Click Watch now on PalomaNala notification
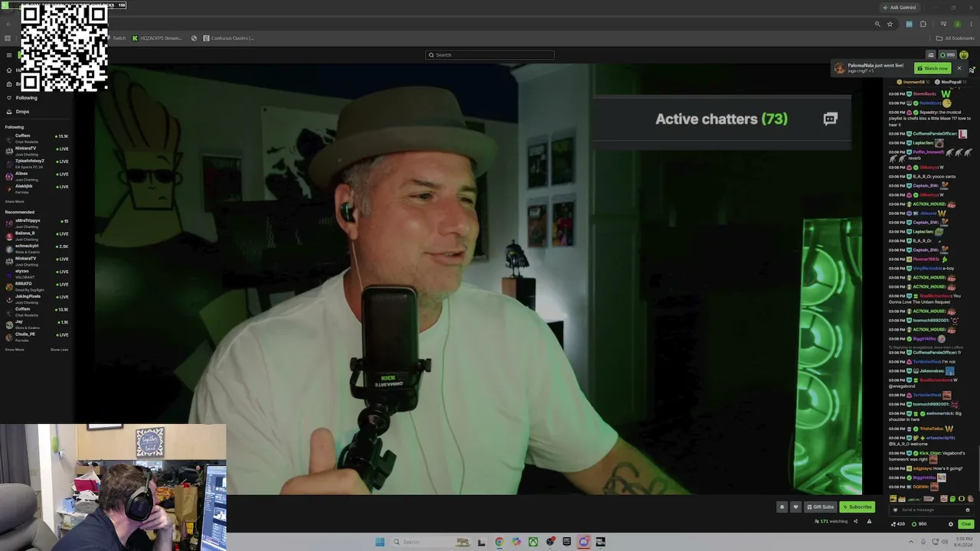Image resolution: width=980 pixels, height=551 pixels. tap(933, 68)
